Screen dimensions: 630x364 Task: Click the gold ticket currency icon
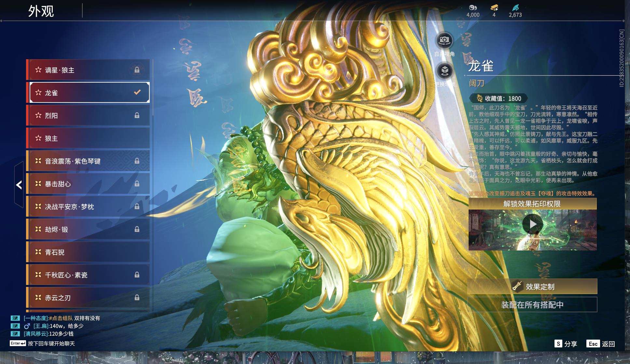coord(494,7)
